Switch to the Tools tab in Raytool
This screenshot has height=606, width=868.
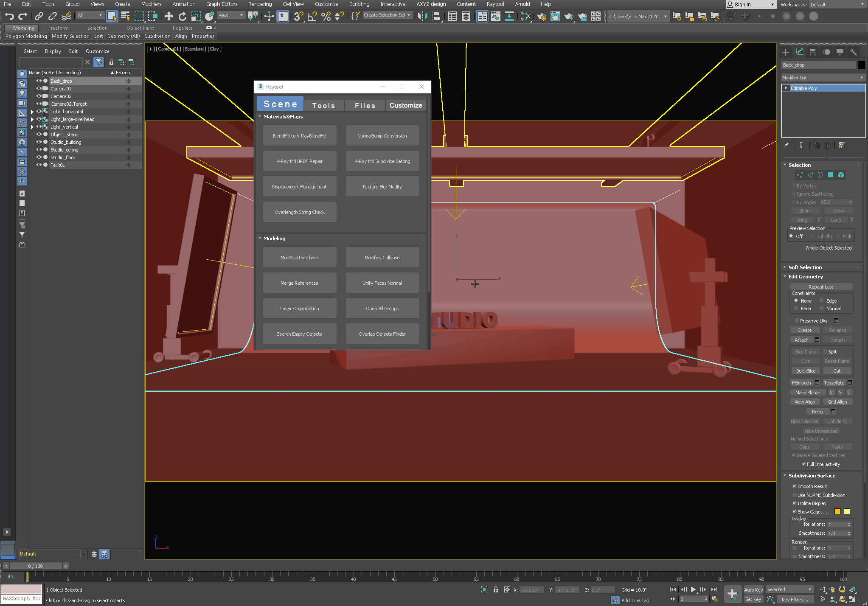(x=323, y=105)
